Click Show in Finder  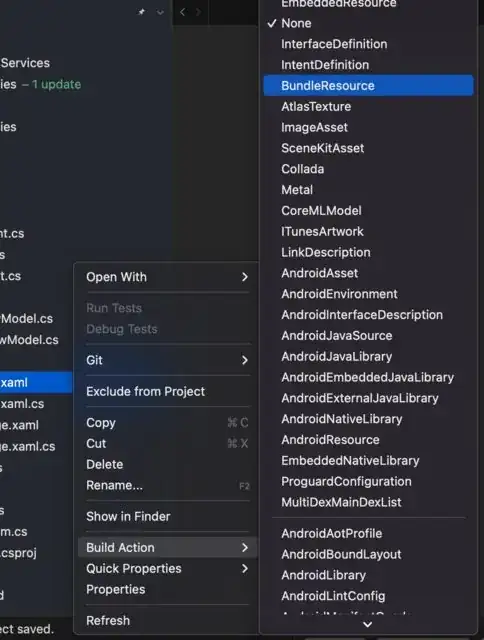tap(167, 516)
